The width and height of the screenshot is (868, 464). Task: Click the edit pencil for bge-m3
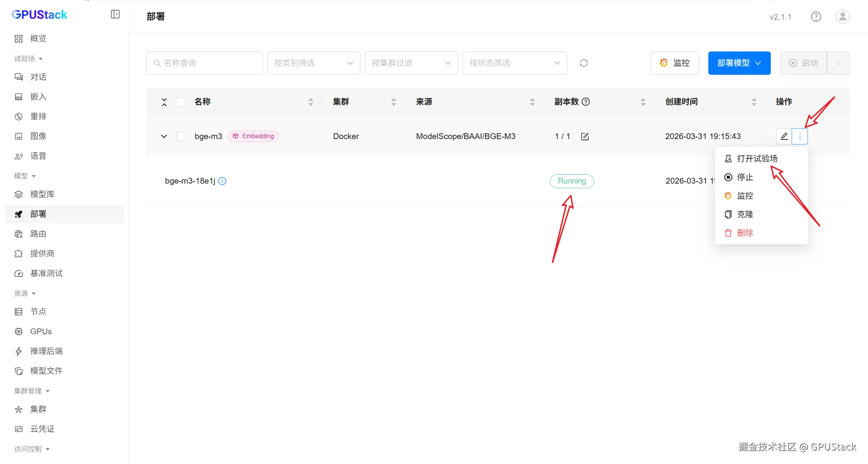tap(784, 136)
